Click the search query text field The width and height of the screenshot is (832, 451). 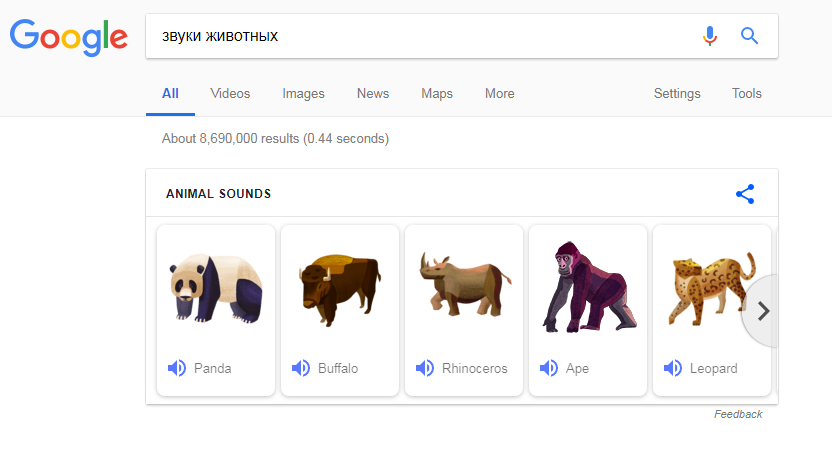click(x=420, y=36)
